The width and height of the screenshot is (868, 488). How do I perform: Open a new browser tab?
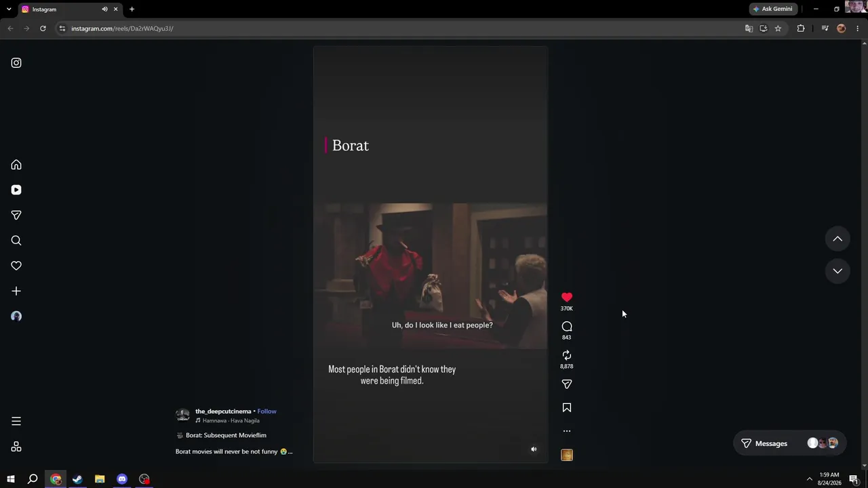coord(132,9)
